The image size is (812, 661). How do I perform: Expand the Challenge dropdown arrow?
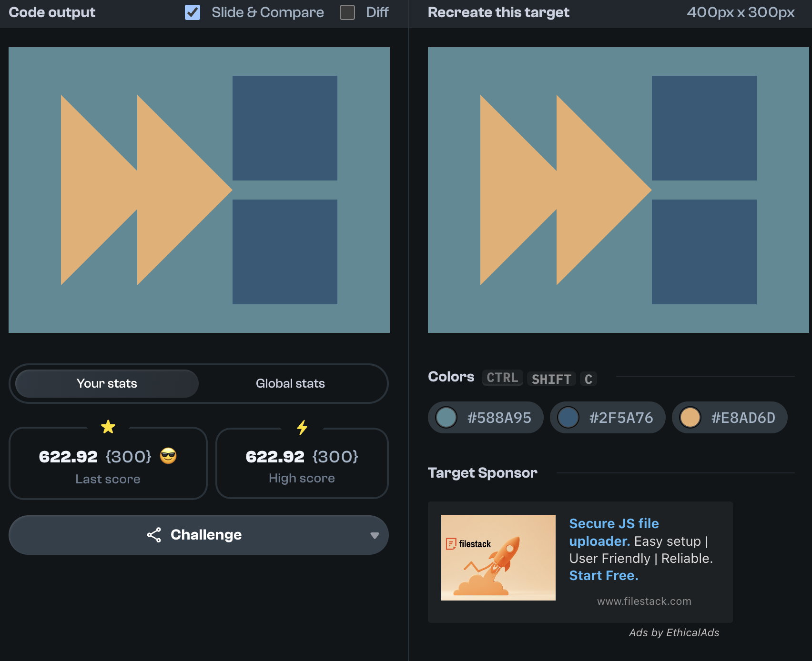tap(375, 535)
